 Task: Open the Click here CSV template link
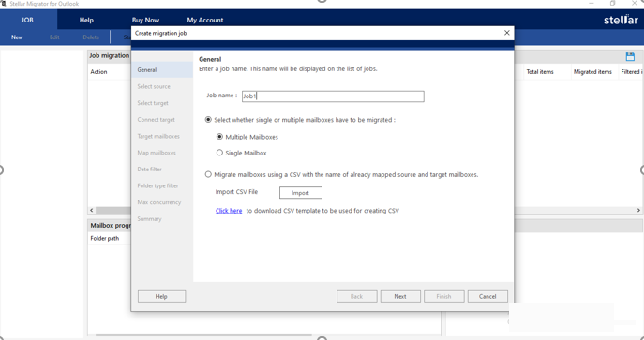click(229, 211)
